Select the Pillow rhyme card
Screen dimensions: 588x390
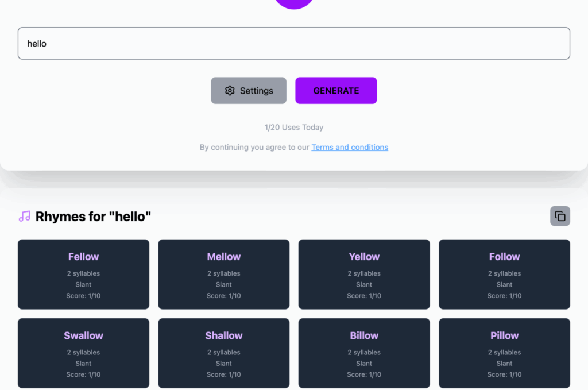(x=504, y=353)
